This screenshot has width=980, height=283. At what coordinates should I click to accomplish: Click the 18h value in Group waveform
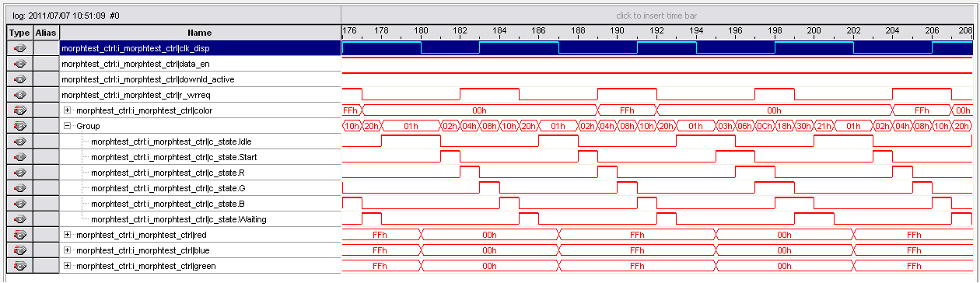(x=784, y=126)
